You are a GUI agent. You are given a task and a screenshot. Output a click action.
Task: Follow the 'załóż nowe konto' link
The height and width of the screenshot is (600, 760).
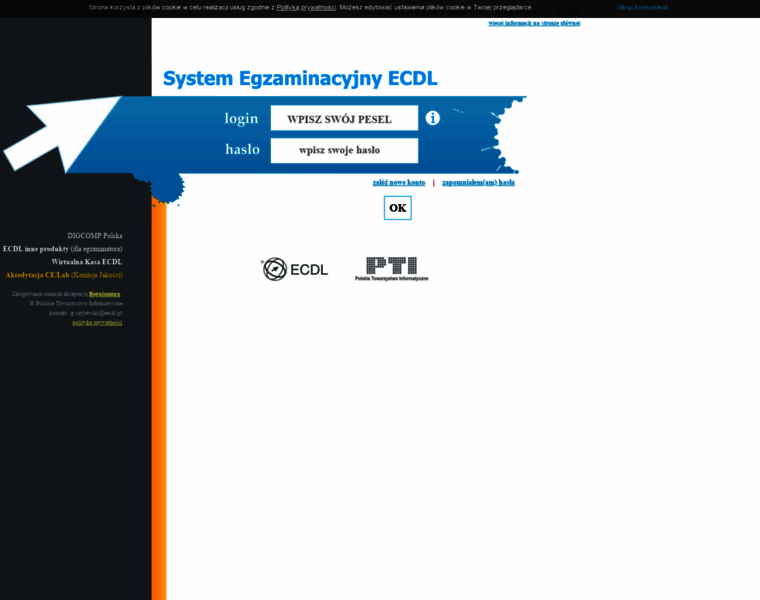398,183
